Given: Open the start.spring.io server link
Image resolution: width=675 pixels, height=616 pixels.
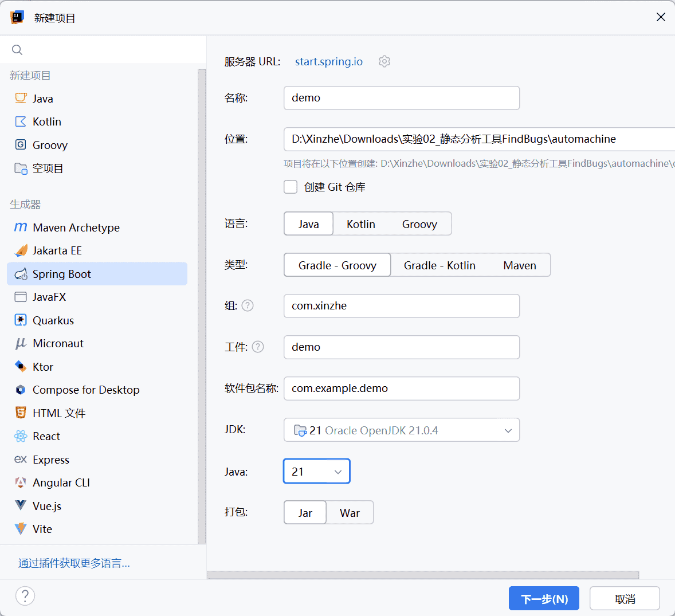Looking at the screenshot, I should point(329,61).
